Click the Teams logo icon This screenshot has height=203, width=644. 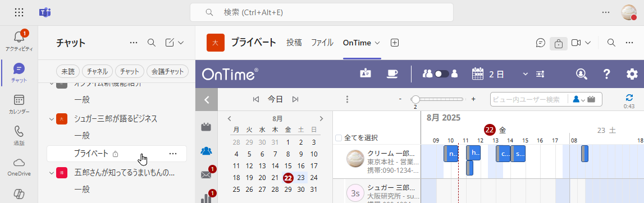point(45,12)
